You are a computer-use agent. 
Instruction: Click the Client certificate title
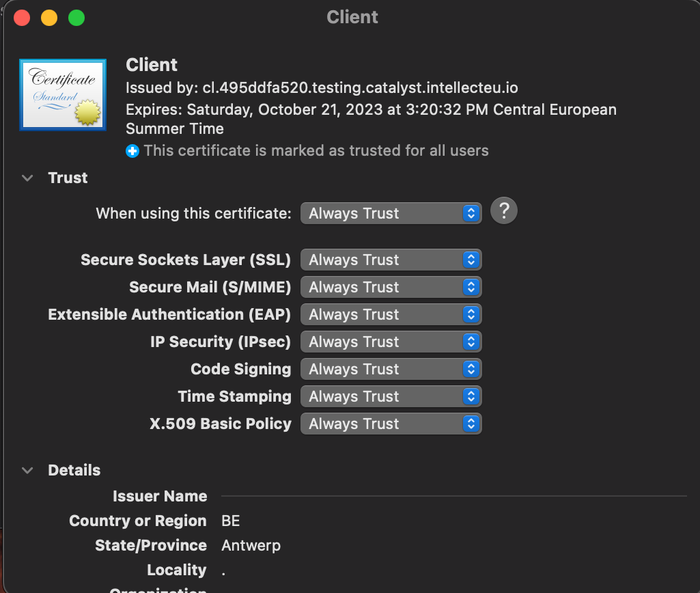click(151, 65)
